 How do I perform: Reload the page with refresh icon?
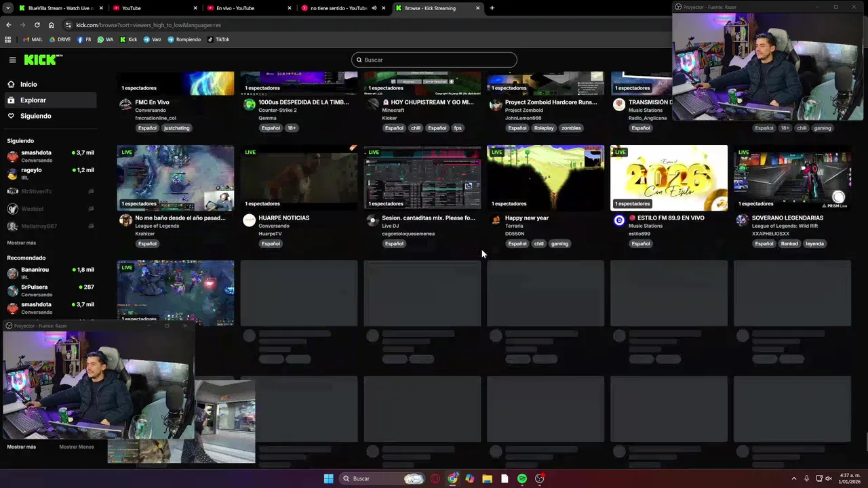[37, 25]
